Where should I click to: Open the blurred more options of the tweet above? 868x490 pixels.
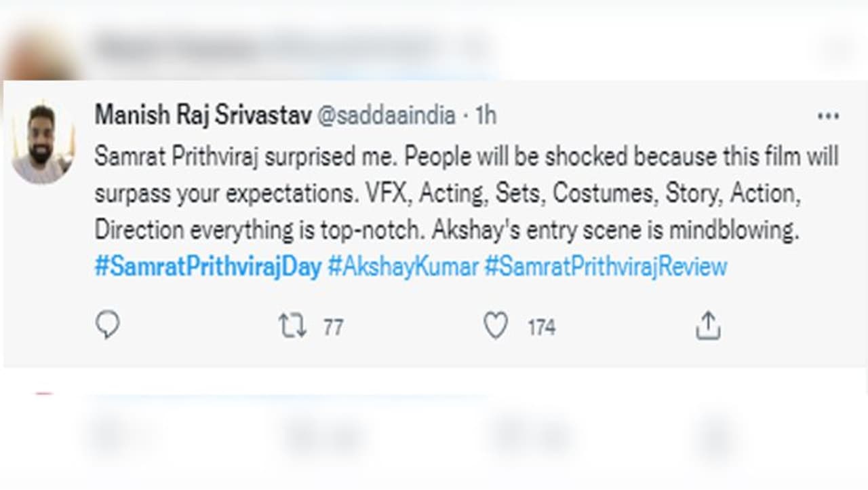[840, 49]
